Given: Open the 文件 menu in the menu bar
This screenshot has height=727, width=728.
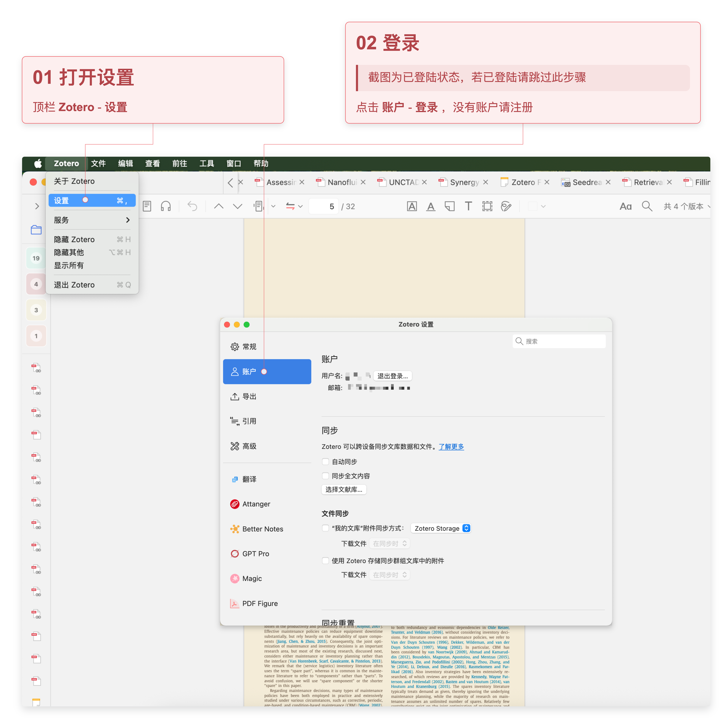Looking at the screenshot, I should pyautogui.click(x=98, y=164).
